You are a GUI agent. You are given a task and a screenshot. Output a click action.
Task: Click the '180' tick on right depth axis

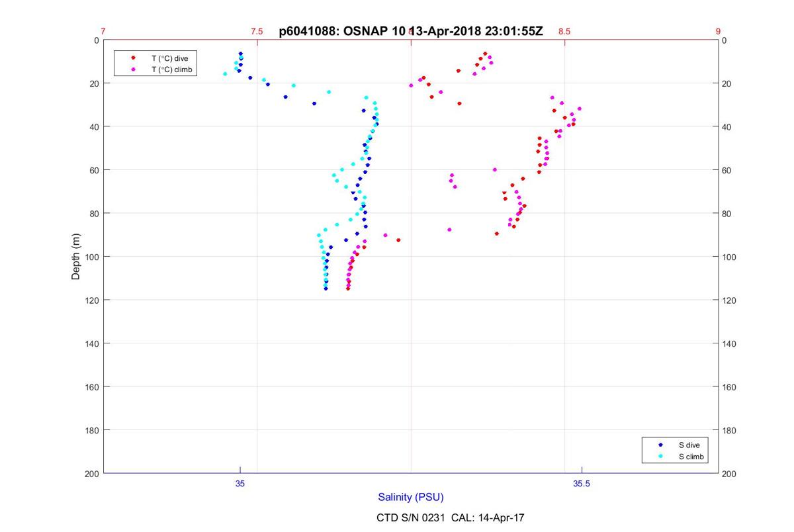tap(730, 430)
